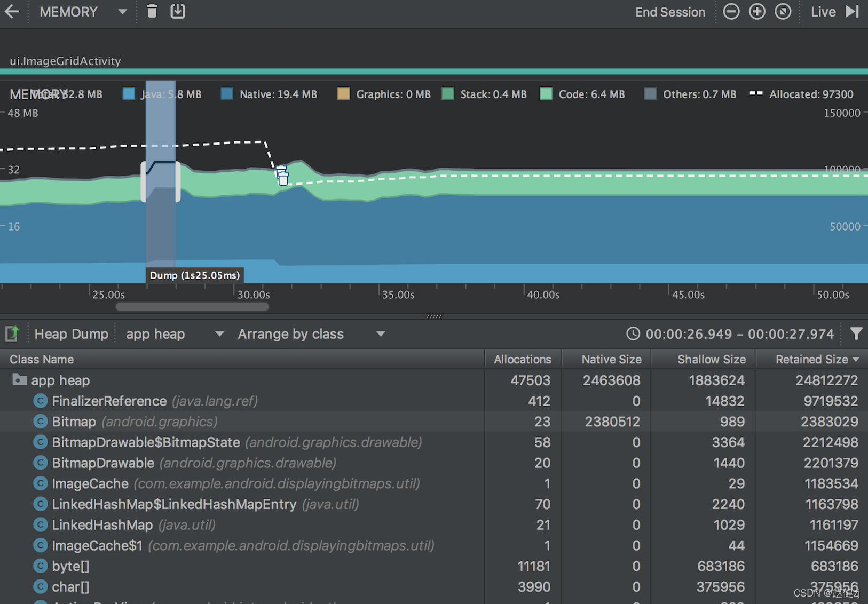
Task: Select the time range 00:00:26.949 – 00:00:27.974
Action: [739, 334]
